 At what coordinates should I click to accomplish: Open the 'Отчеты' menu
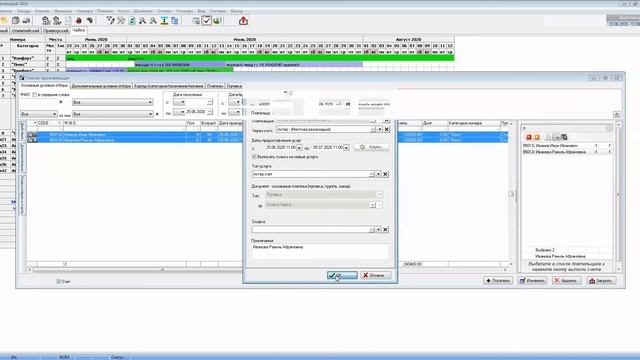[164, 11]
